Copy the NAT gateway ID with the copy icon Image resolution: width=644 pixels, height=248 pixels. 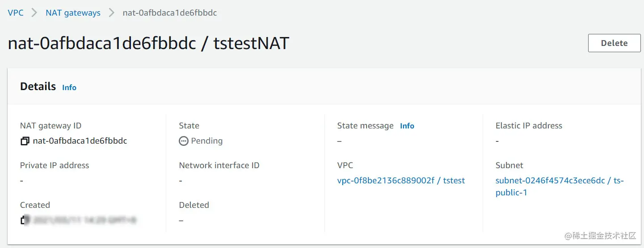[25, 141]
